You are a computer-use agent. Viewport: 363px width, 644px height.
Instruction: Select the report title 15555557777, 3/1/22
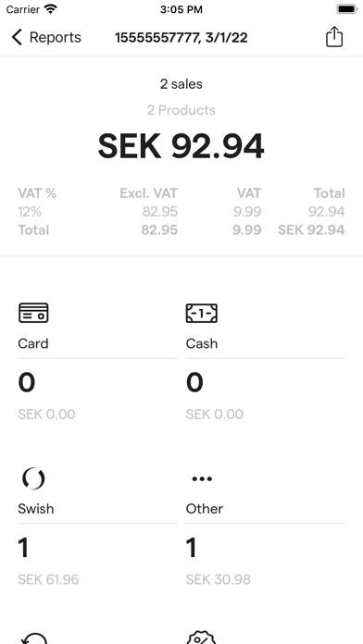181,37
